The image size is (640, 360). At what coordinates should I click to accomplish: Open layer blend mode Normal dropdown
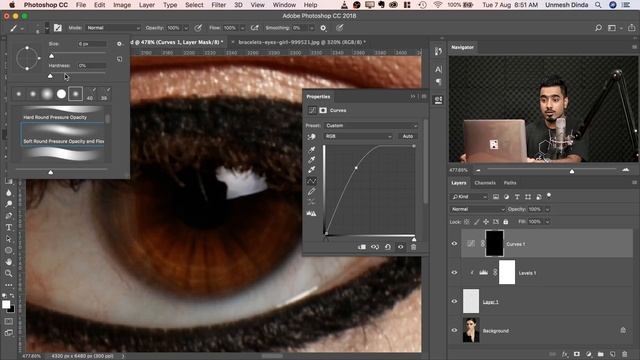click(478, 209)
